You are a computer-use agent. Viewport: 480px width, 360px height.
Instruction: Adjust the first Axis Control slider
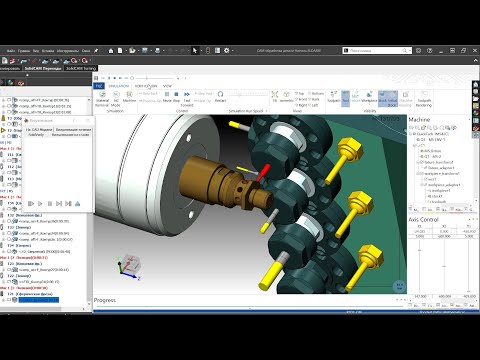419,250
